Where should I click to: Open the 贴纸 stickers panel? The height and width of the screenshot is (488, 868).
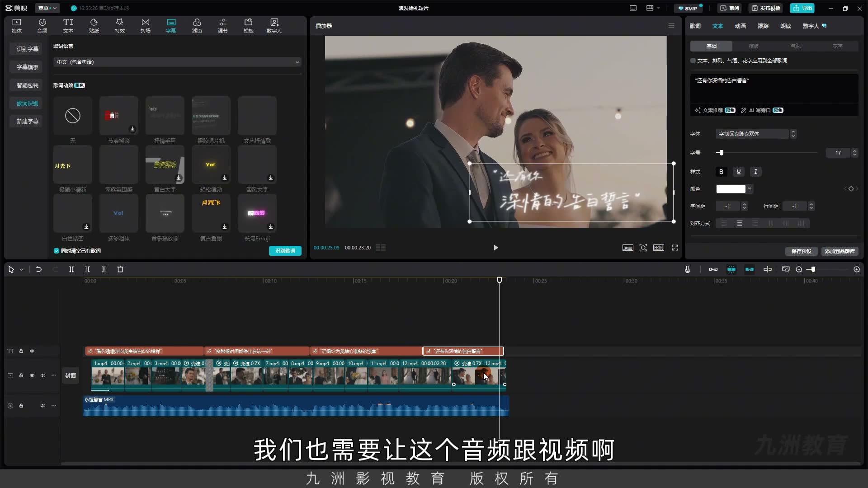tap(94, 26)
